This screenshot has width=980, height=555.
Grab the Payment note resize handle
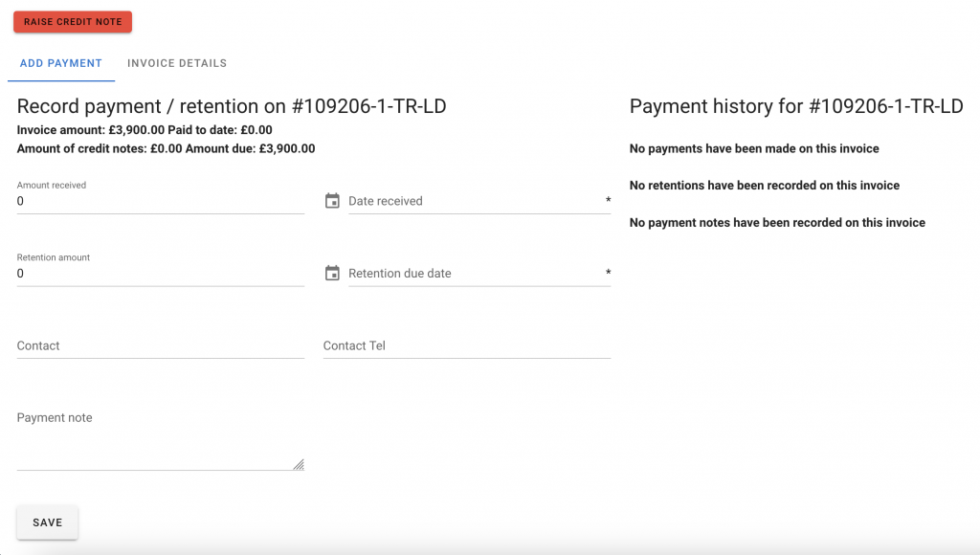pos(299,464)
